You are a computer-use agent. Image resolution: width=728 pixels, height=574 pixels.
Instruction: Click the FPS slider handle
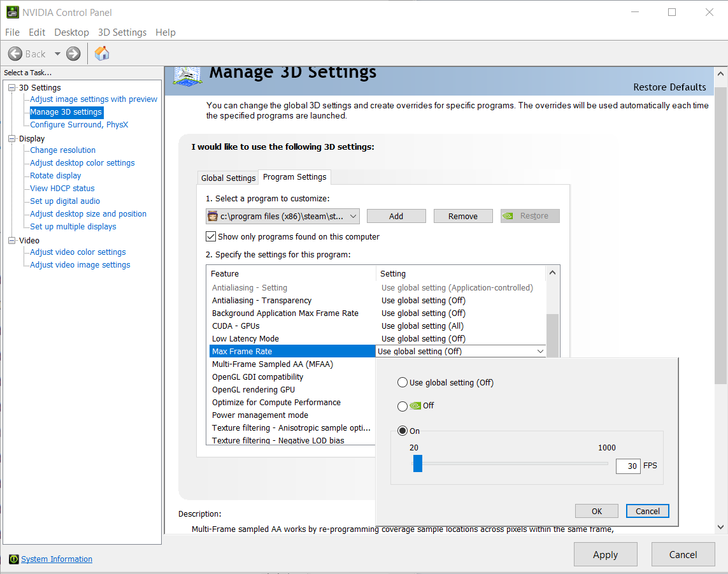pyautogui.click(x=417, y=464)
